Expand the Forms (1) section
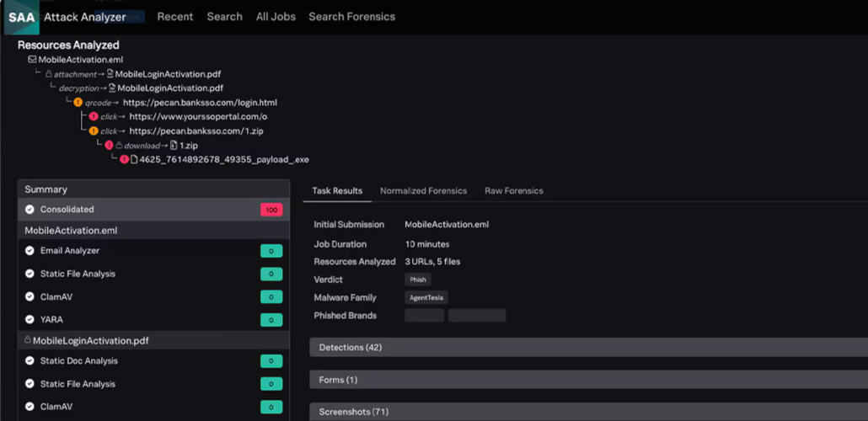 (x=588, y=380)
